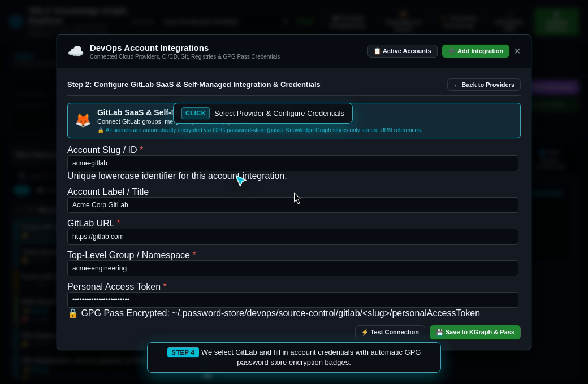Click the GitLab URL input field
The width and height of the screenshot is (588, 384).
click(292, 237)
